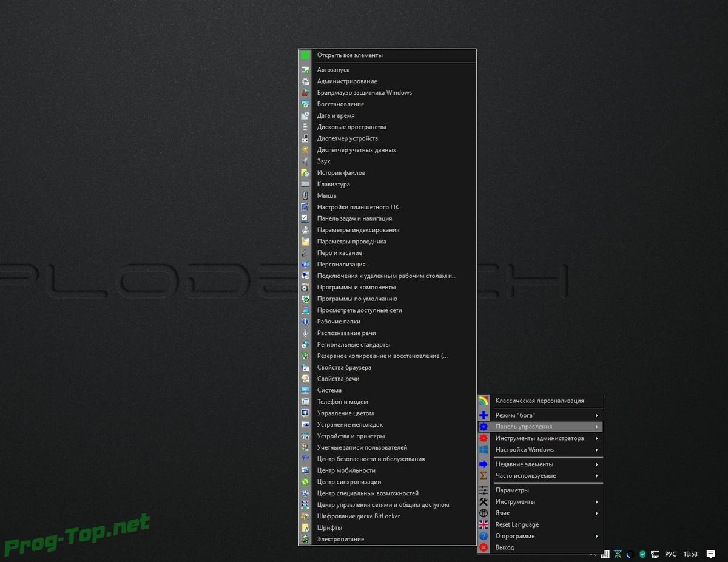The image size is (728, 562).
Task: Click the blue plus Режим "бога" icon
Action: 484,415
